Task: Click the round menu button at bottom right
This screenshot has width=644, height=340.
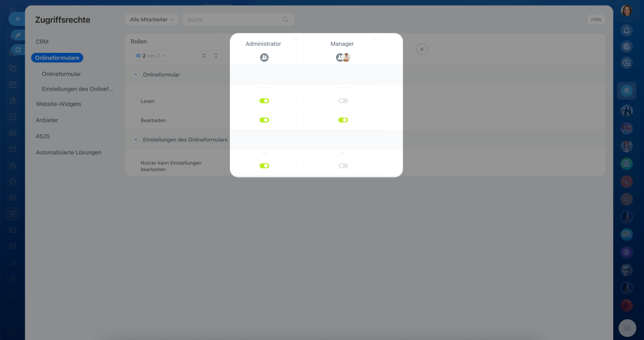Action: click(627, 328)
